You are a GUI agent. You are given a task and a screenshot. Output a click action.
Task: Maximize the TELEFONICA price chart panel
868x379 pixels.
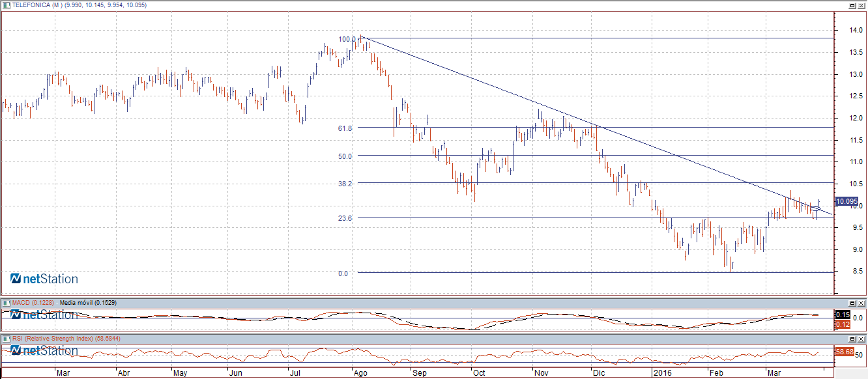point(852,5)
